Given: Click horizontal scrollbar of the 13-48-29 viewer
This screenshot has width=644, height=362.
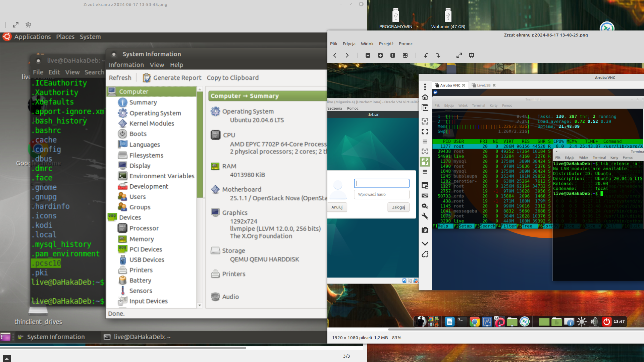Looking at the screenshot, I should click(x=517, y=329).
